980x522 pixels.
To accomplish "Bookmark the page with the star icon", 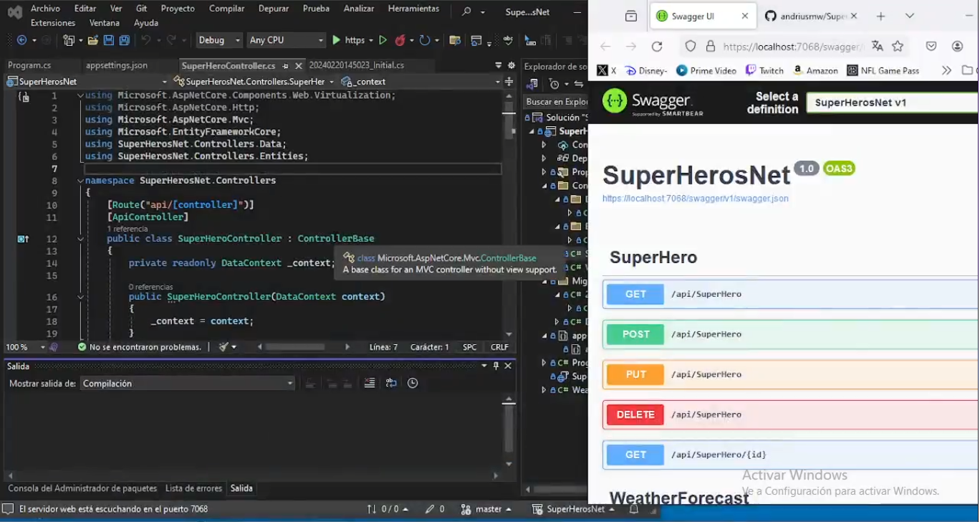I will (898, 46).
